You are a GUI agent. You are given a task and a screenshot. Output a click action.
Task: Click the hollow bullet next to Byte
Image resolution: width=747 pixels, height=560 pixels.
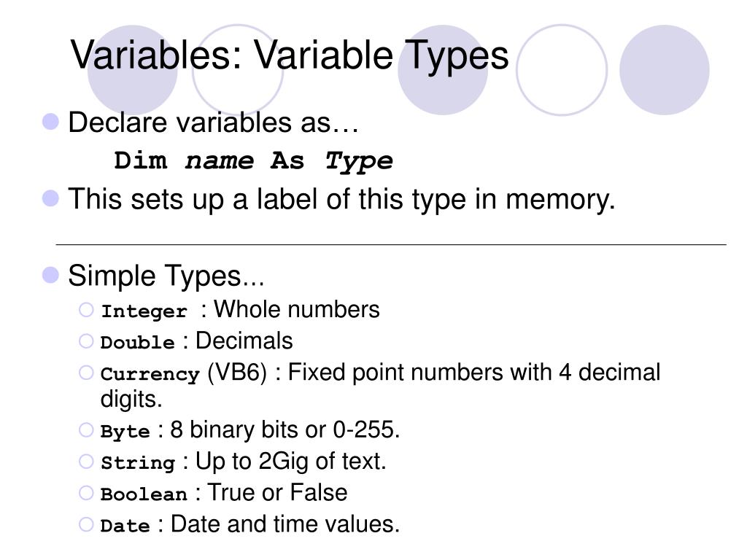coord(86,430)
